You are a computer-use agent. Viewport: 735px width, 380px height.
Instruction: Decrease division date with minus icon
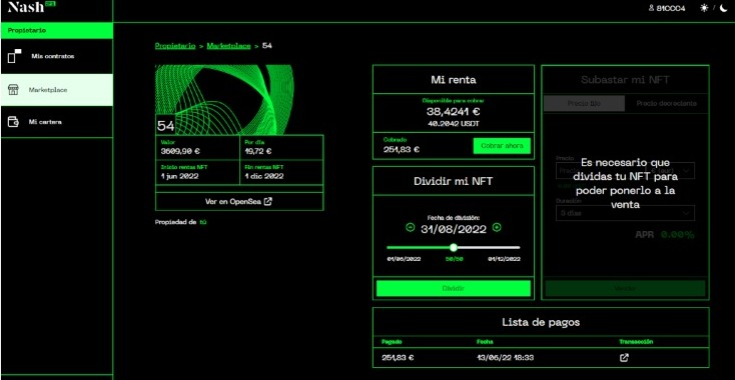point(410,228)
